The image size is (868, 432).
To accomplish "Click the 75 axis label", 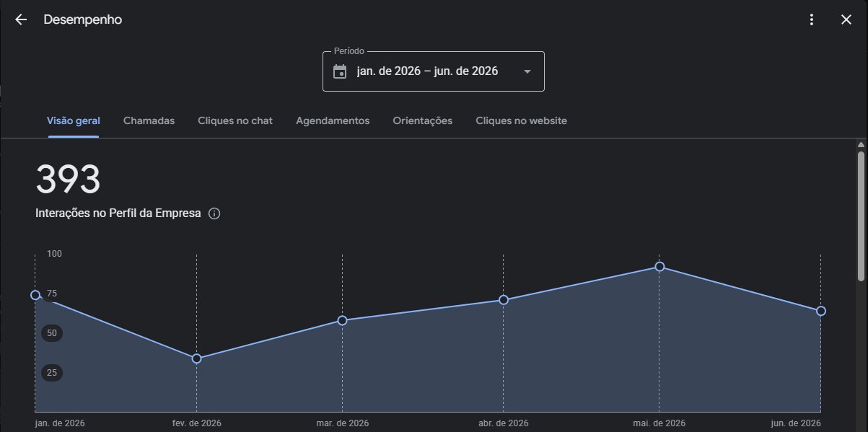I will pyautogui.click(x=52, y=294).
